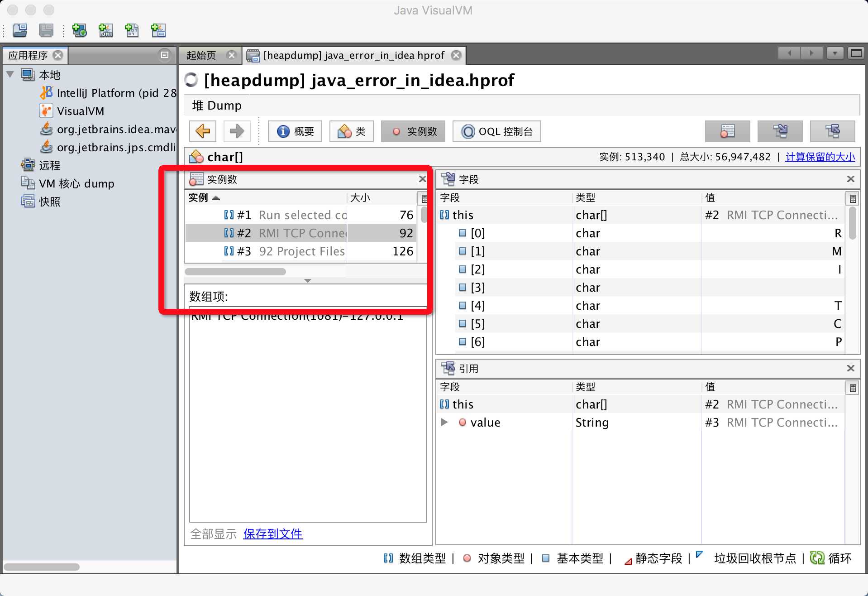The image size is (868, 596).
Task: Open column chooser in the 字段 table
Action: coord(852,198)
